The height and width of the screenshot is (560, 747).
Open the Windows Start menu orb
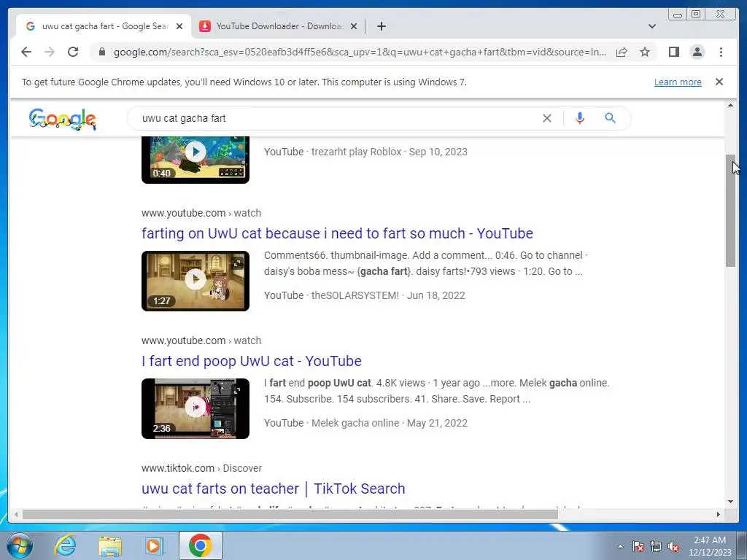pyautogui.click(x=20, y=546)
